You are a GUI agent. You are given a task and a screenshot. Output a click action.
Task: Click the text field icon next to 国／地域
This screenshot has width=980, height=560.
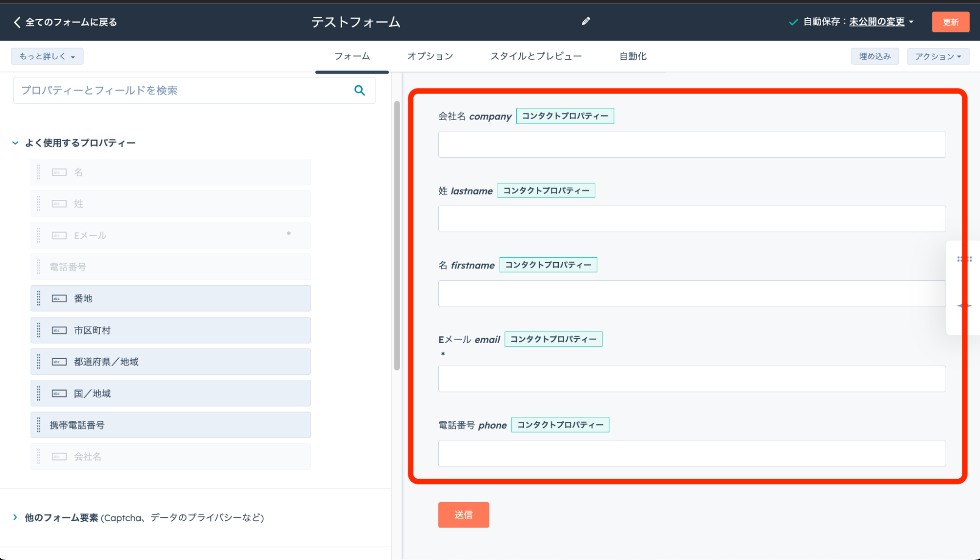59,393
